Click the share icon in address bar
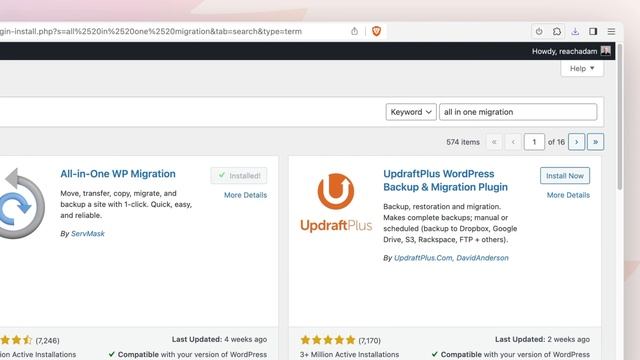The width and height of the screenshot is (640, 360). [354, 31]
